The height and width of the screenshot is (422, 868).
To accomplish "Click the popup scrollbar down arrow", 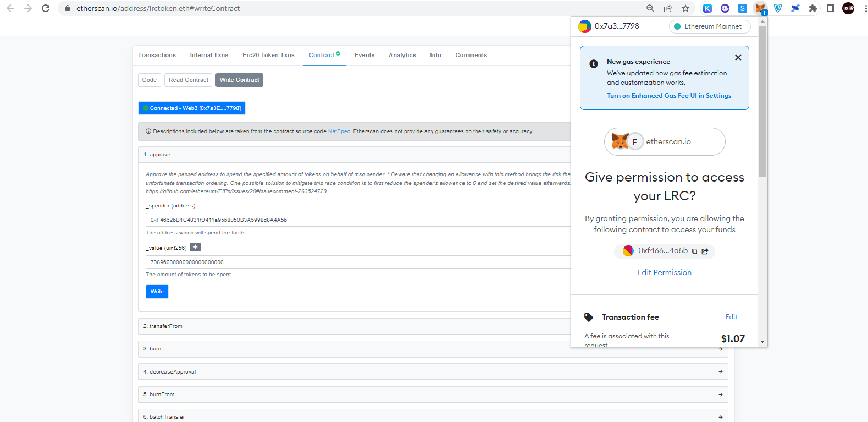I will [762, 342].
